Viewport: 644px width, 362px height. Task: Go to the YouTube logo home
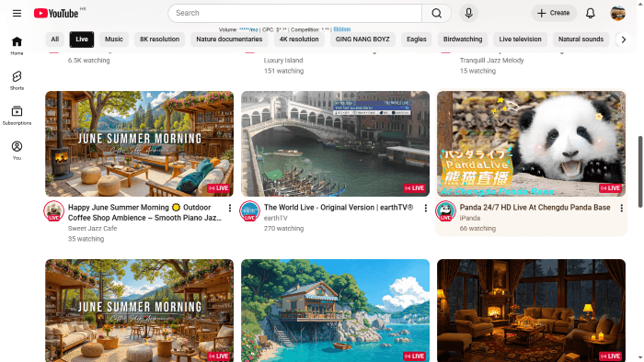click(56, 13)
